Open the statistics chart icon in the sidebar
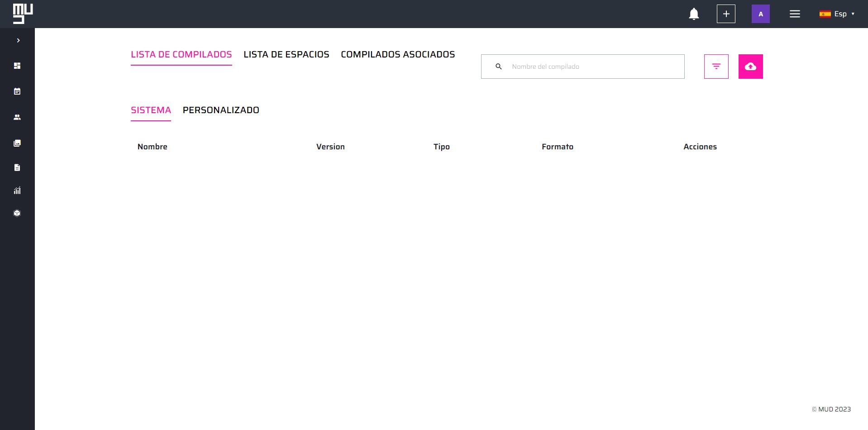The width and height of the screenshot is (868, 430). click(x=17, y=191)
